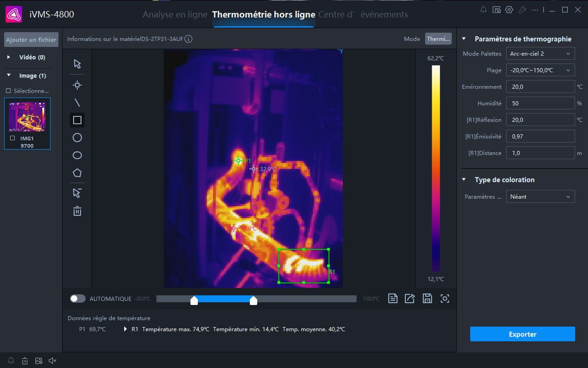Select the rectangle measurement tool
This screenshot has height=368, width=588.
77,120
